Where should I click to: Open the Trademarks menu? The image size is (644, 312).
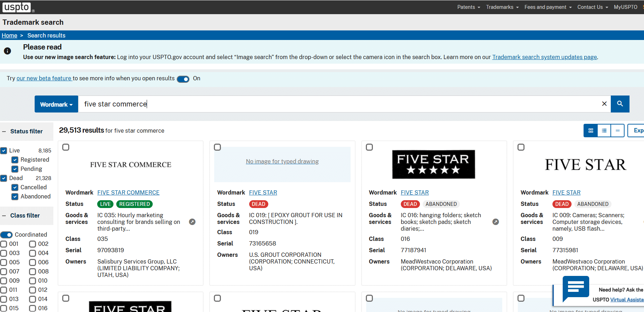point(502,7)
